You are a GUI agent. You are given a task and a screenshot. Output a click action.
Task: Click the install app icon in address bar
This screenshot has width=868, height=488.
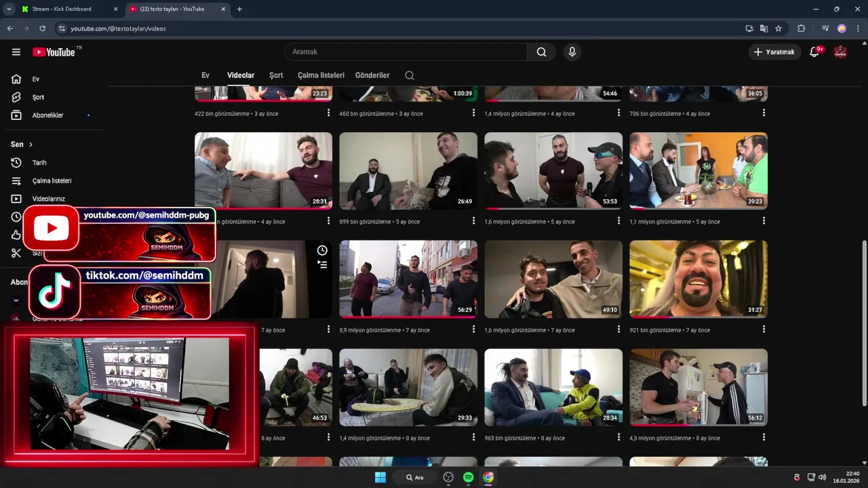(x=749, y=28)
